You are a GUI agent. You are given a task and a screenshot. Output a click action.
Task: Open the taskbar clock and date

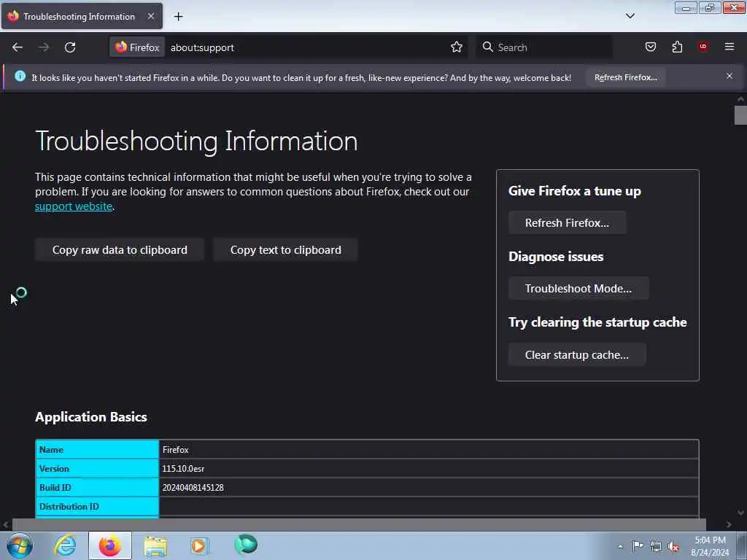click(x=710, y=546)
